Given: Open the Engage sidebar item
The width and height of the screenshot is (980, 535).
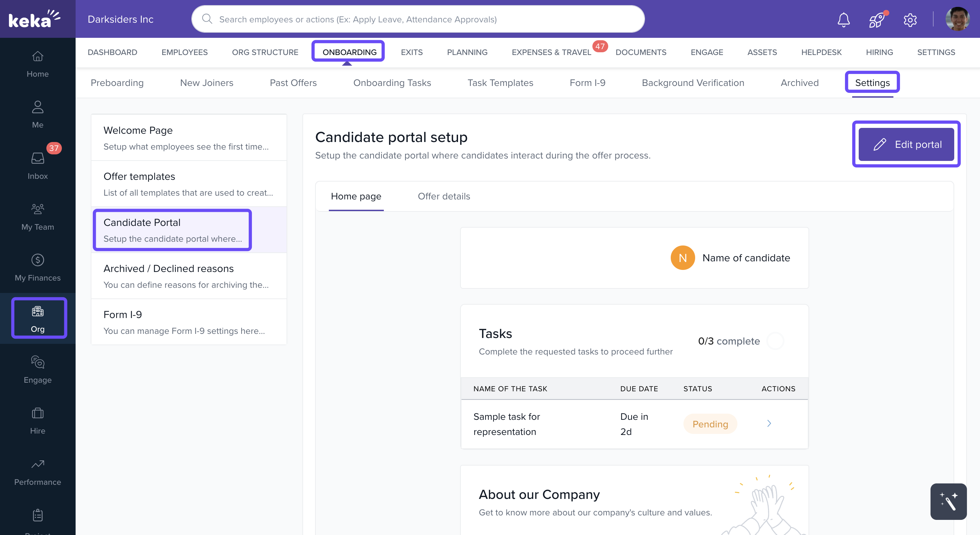Looking at the screenshot, I should 37,370.
